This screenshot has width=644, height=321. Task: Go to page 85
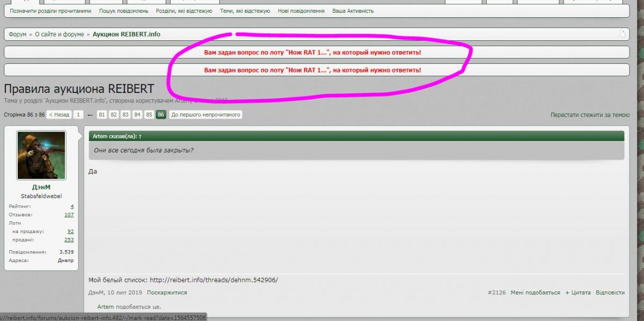149,115
